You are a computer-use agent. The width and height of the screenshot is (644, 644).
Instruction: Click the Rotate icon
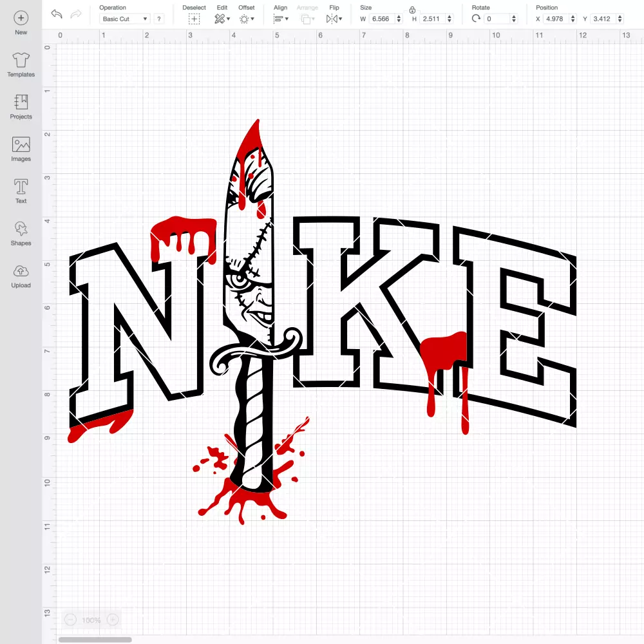click(476, 19)
